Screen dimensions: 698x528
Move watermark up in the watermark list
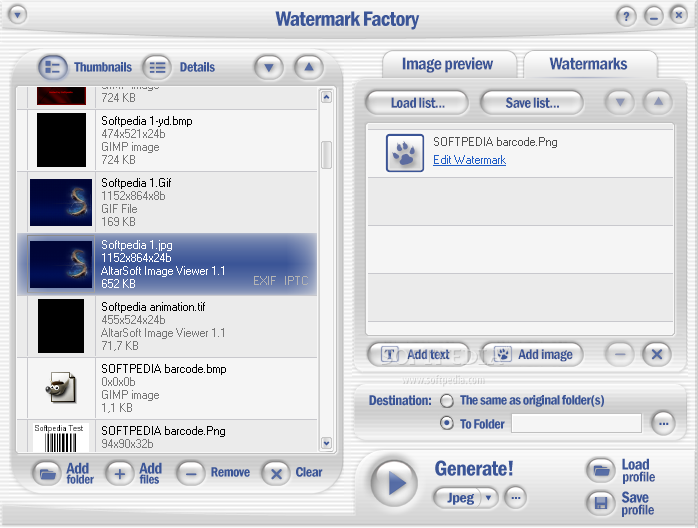tap(658, 102)
